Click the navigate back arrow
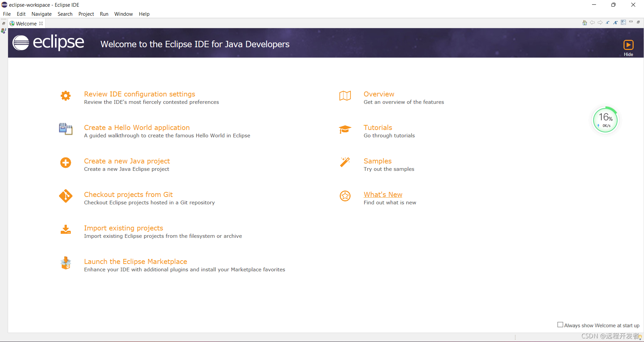The height and width of the screenshot is (342, 644). pos(592,22)
